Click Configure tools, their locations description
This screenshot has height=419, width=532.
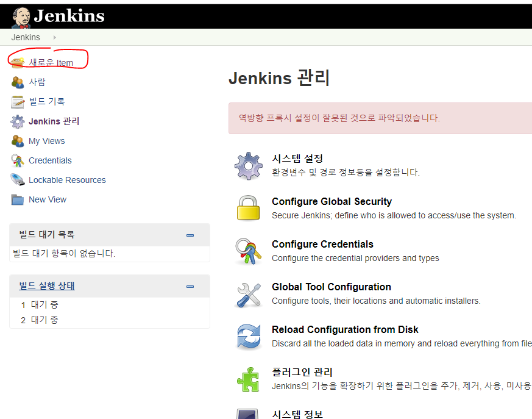(376, 301)
